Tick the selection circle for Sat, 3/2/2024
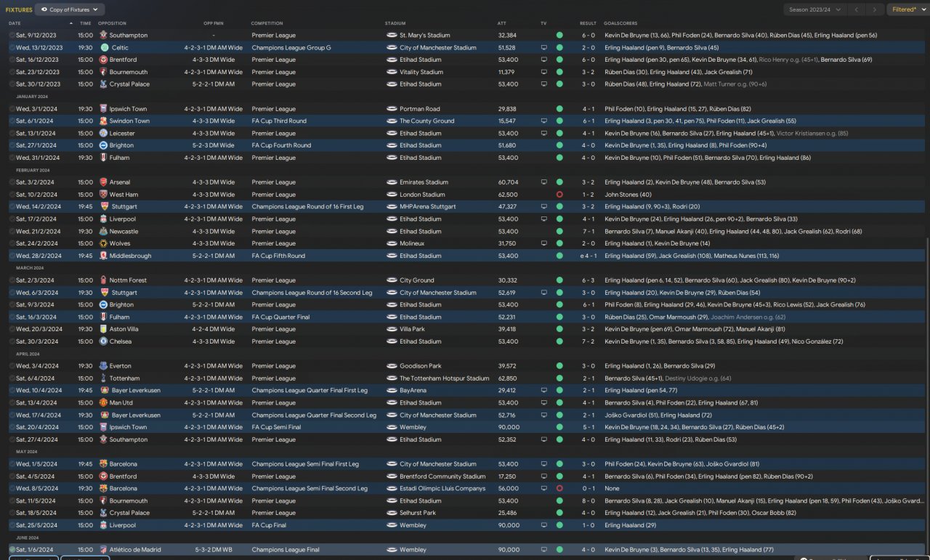 point(12,182)
